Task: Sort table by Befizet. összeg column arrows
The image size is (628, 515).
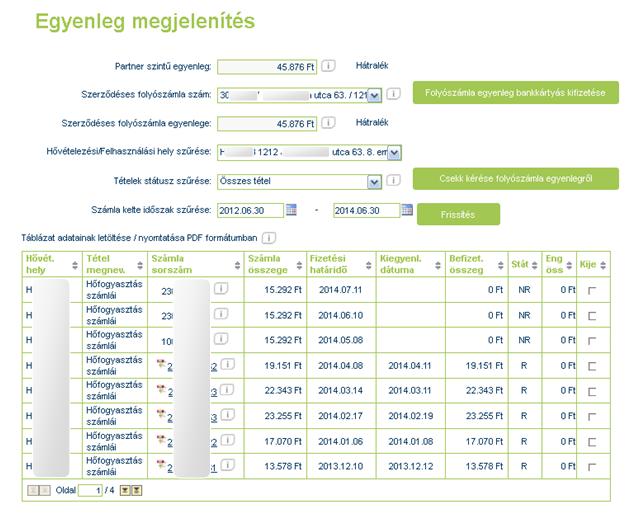Action: (501, 265)
